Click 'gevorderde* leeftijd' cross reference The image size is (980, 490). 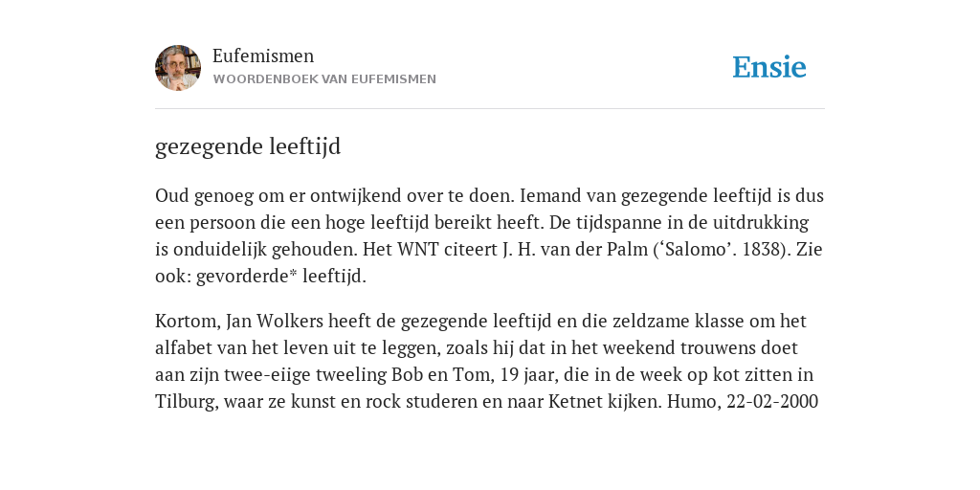[x=281, y=277]
